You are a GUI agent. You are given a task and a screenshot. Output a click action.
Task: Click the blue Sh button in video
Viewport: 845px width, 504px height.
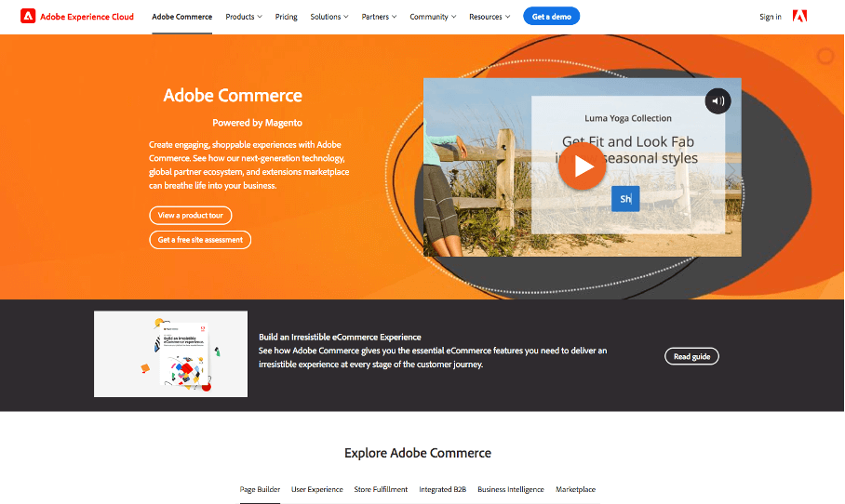point(625,199)
